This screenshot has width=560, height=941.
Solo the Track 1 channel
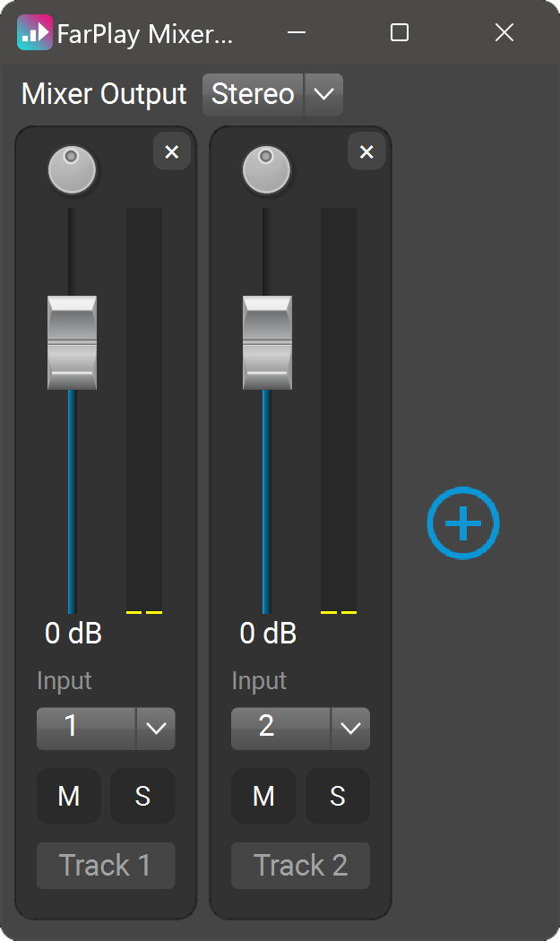[142, 796]
